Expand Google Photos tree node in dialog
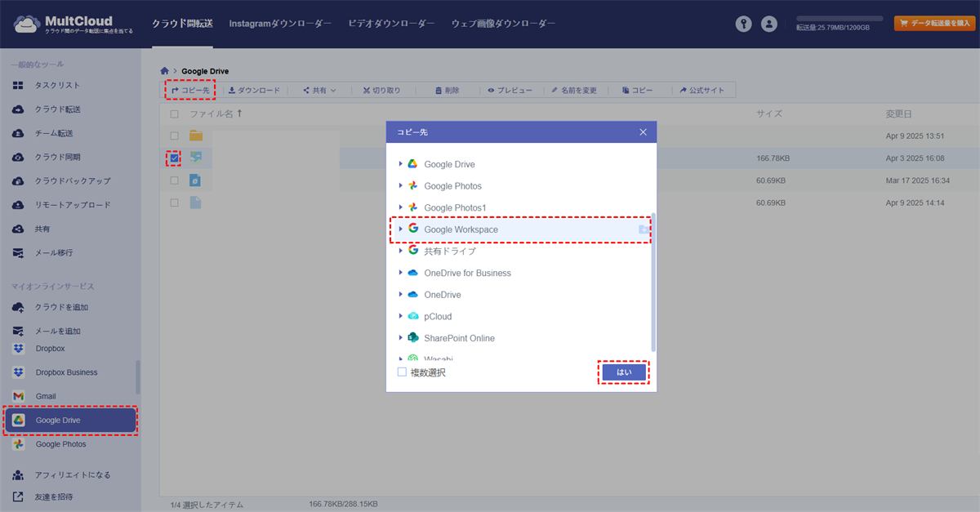 (400, 186)
